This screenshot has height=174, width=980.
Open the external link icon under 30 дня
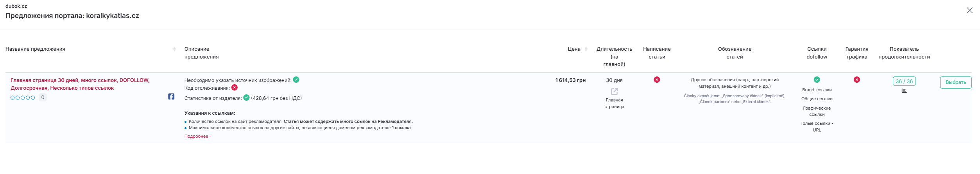click(614, 91)
